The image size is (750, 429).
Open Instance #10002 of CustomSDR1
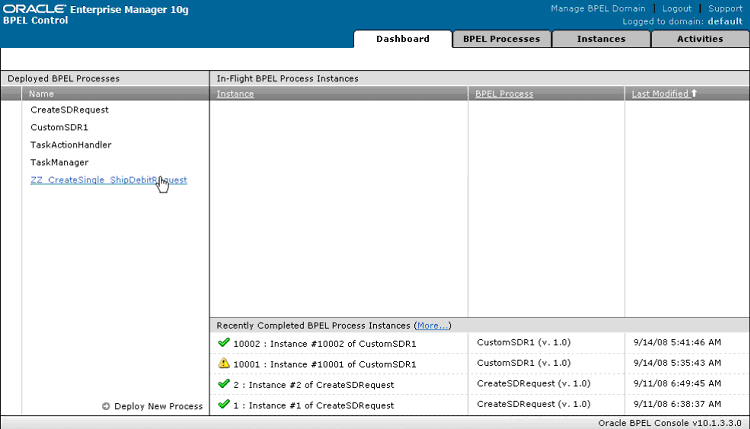(325, 344)
